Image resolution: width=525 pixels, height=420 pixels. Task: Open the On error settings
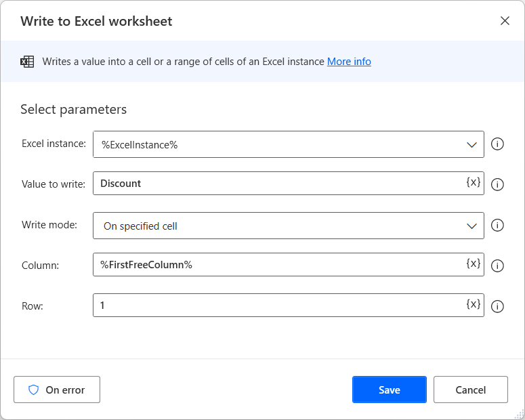point(57,390)
